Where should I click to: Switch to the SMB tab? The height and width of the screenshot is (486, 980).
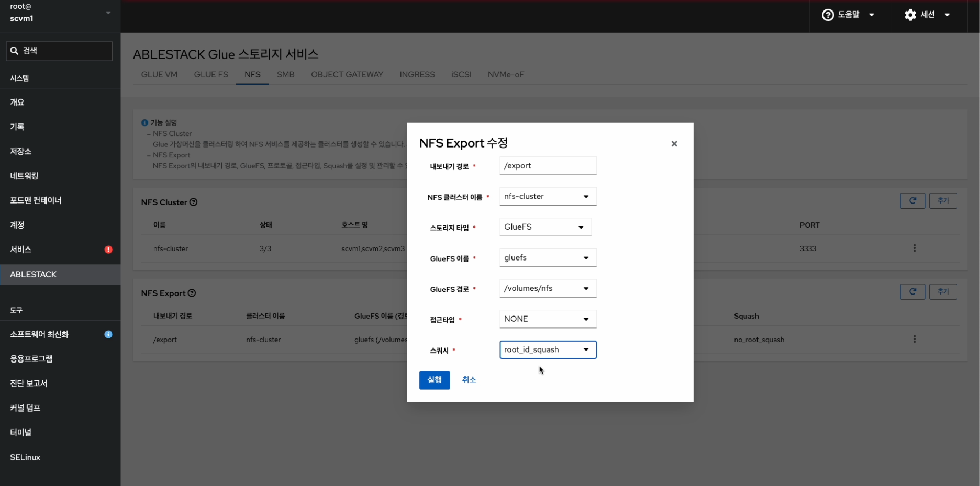pos(285,74)
